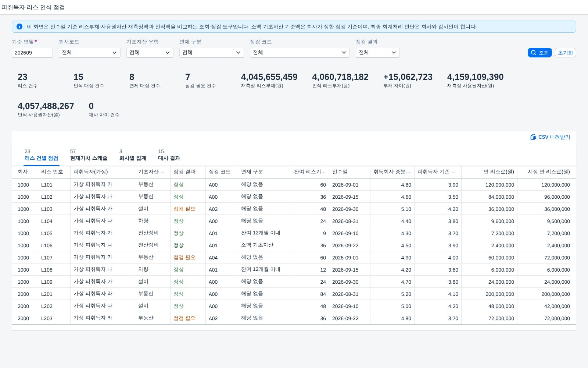Viewport: 588px width, 368px height.
Task: Click the 면제 구분 column header
Action: click(264, 172)
